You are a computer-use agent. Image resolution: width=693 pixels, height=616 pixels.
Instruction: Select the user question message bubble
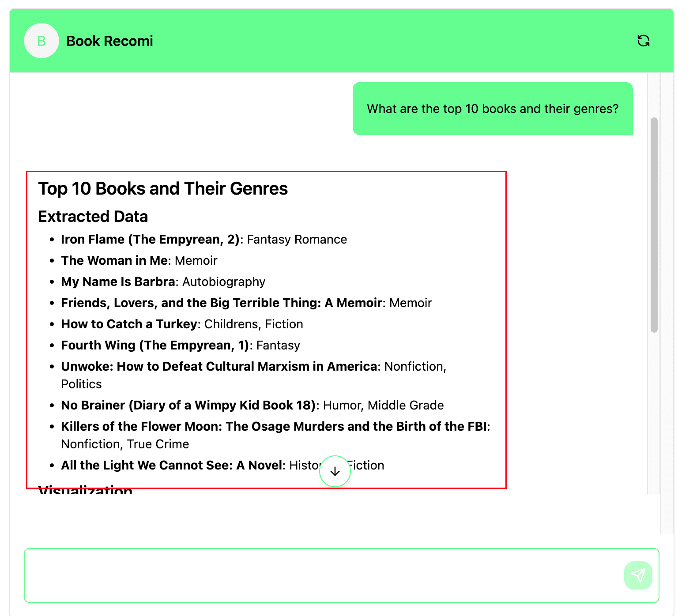click(493, 109)
